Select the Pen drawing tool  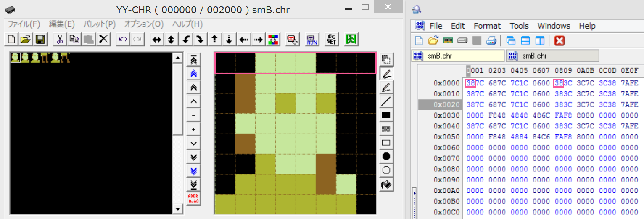(x=386, y=73)
